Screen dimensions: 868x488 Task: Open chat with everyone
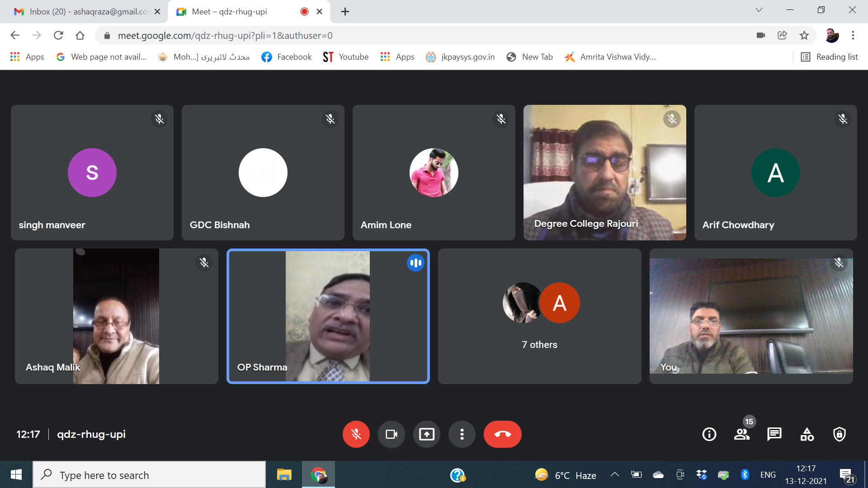pyautogui.click(x=774, y=434)
